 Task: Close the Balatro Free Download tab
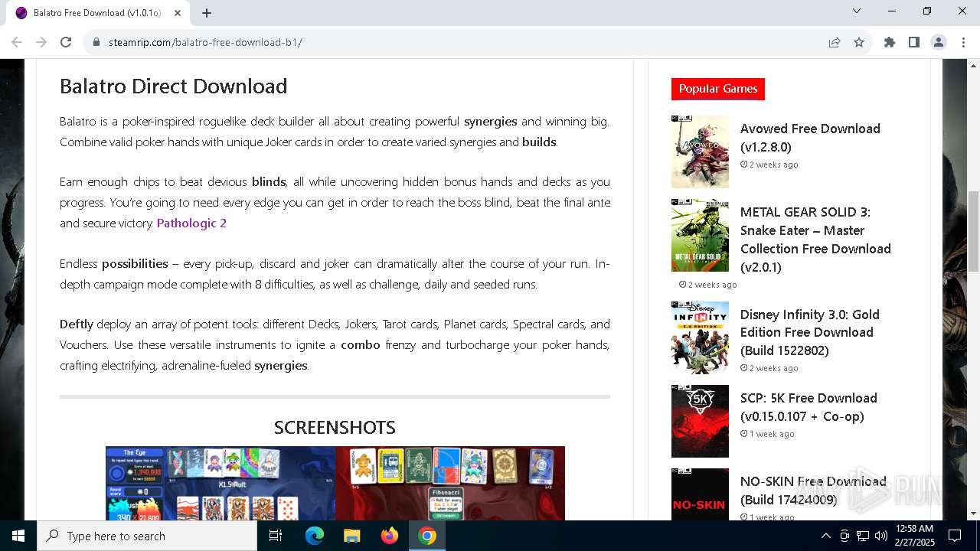(x=178, y=13)
